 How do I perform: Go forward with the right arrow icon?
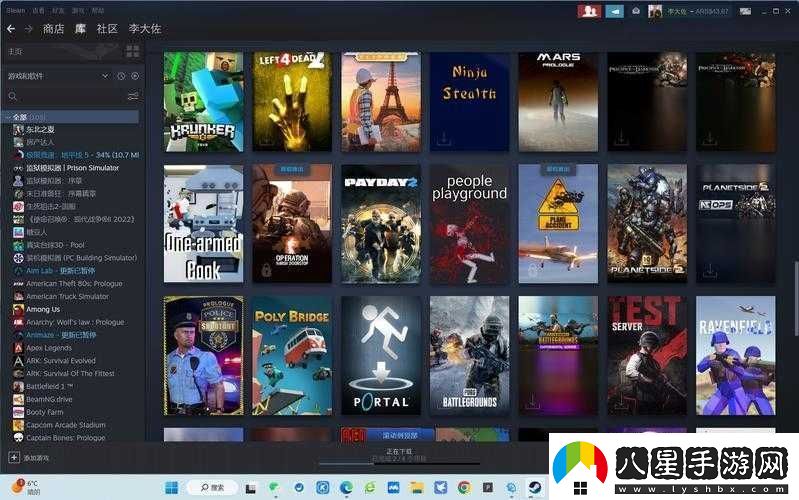pos(29,29)
